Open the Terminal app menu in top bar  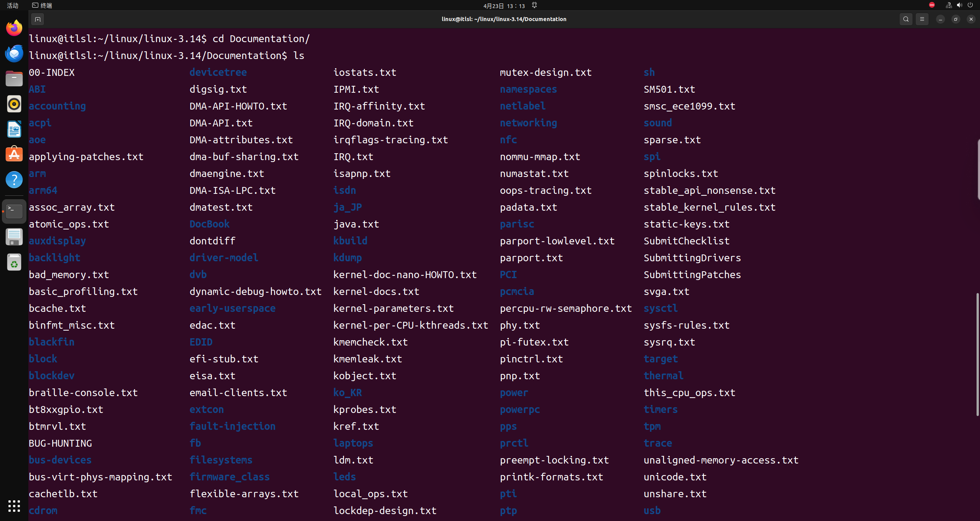[x=42, y=5]
